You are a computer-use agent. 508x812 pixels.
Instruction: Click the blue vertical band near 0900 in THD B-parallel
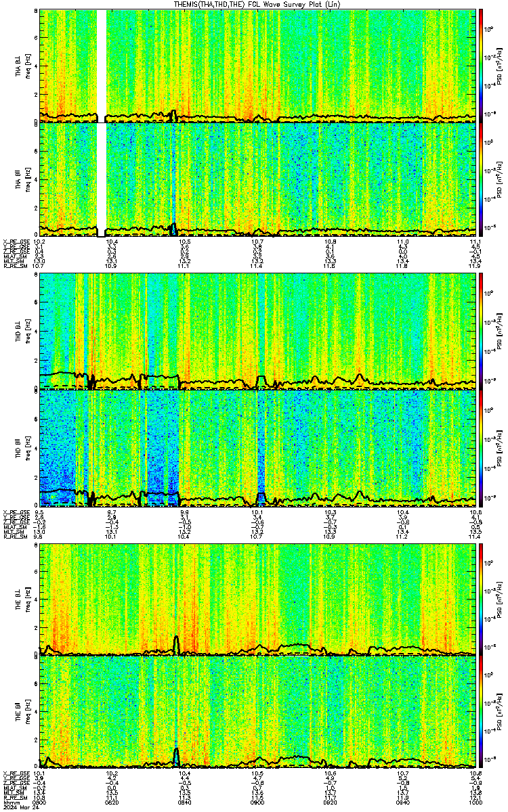point(261,448)
